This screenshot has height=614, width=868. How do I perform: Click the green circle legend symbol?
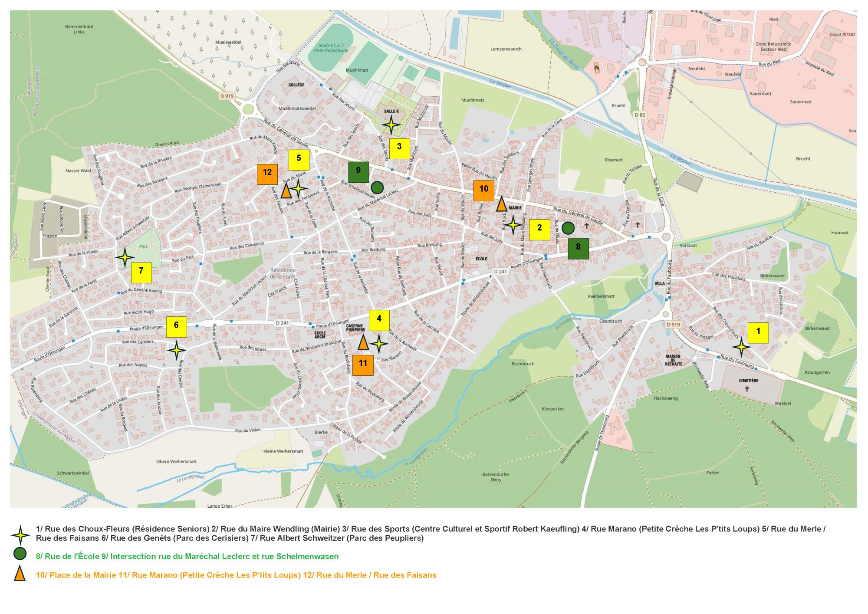coord(20,554)
